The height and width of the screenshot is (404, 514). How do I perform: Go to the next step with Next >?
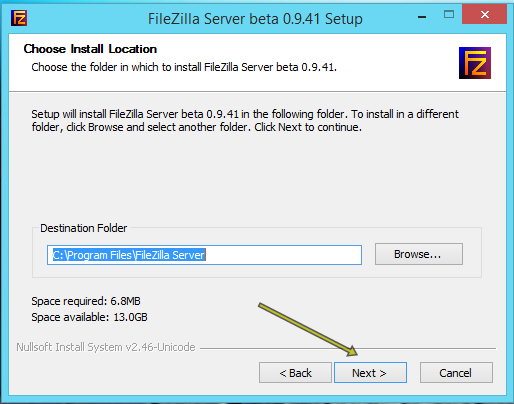tap(370, 373)
